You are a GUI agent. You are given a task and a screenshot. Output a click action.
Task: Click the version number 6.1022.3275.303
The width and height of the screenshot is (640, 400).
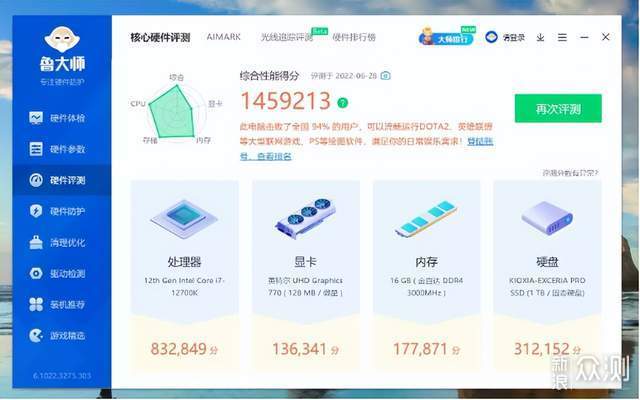pyautogui.click(x=62, y=376)
